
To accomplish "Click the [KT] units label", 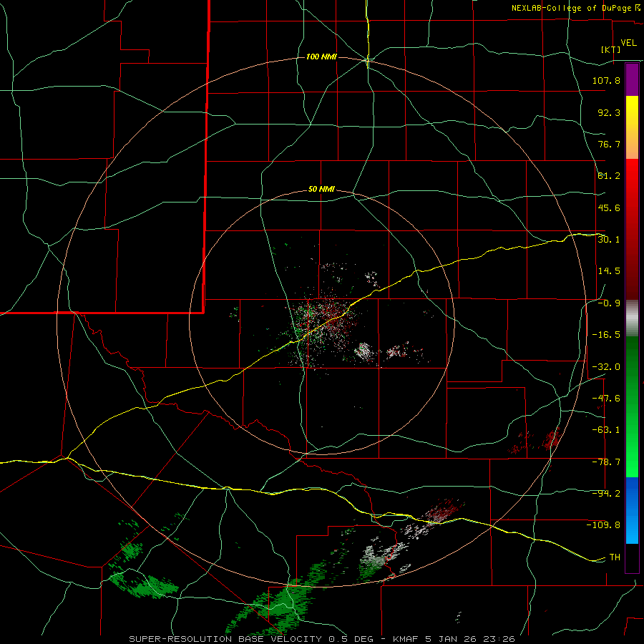I will pyautogui.click(x=611, y=49).
